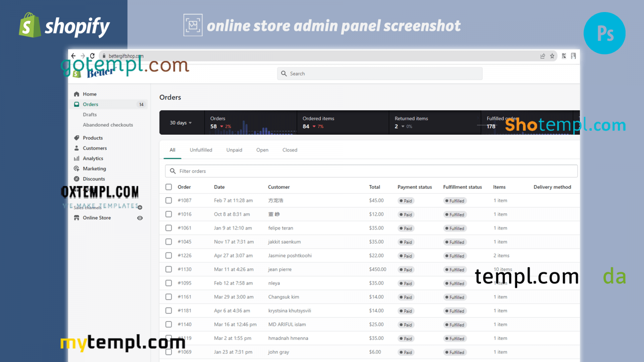Open Products via tag icon

76,138
